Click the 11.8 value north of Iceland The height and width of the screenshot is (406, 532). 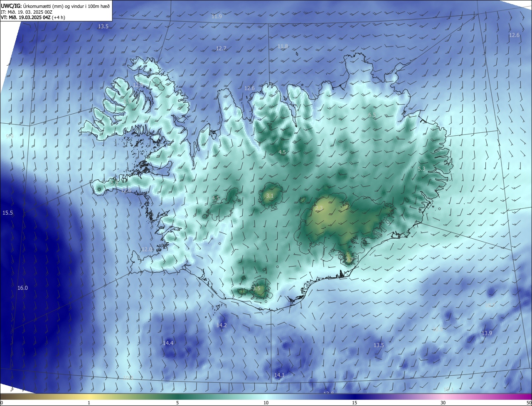click(x=283, y=46)
